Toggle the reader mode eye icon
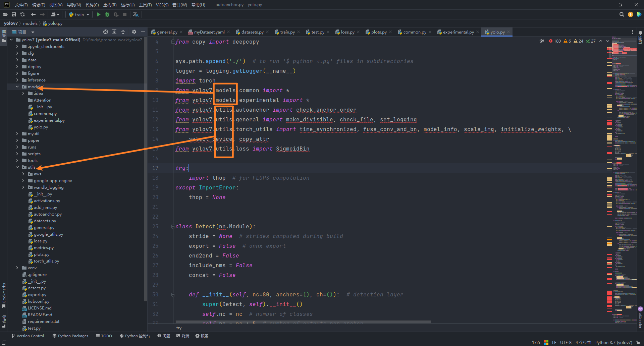 (541, 41)
